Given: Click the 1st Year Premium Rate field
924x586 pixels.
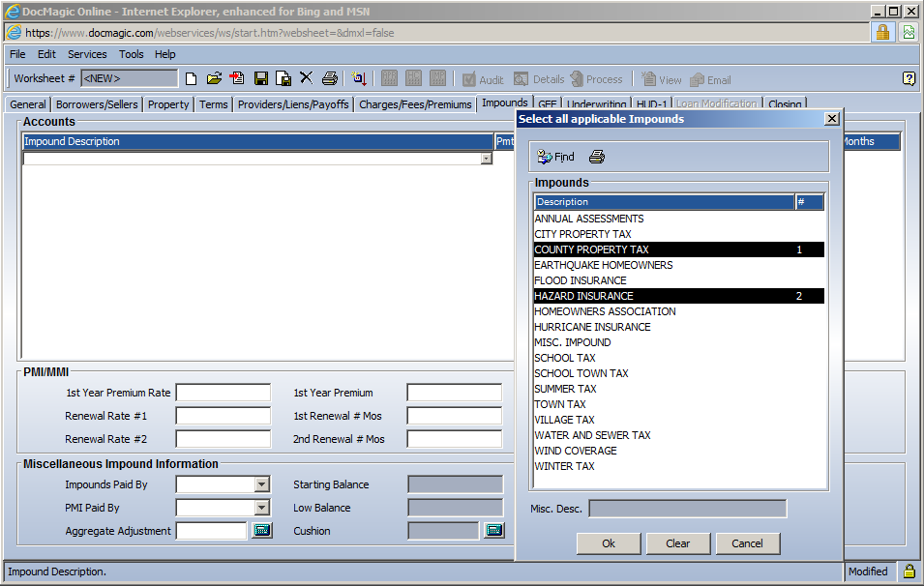Looking at the screenshot, I should (224, 393).
